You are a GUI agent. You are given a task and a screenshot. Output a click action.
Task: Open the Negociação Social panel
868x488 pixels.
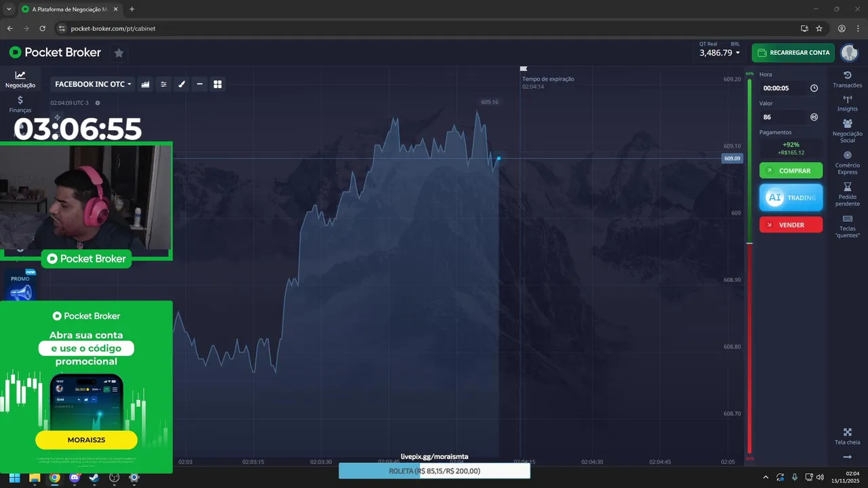pyautogui.click(x=848, y=131)
